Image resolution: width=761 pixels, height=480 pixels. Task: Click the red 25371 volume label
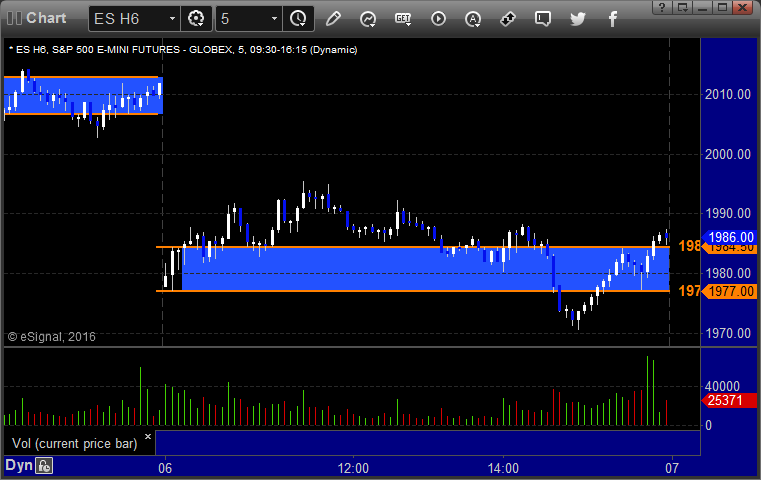click(729, 400)
